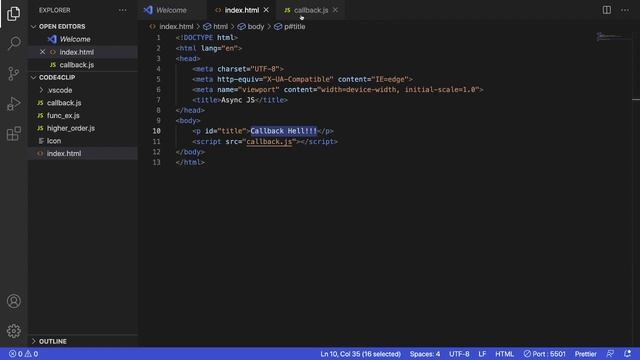Image resolution: width=640 pixels, height=360 pixels.
Task: Click the minimap preview in the editor
Action: click(613, 38)
